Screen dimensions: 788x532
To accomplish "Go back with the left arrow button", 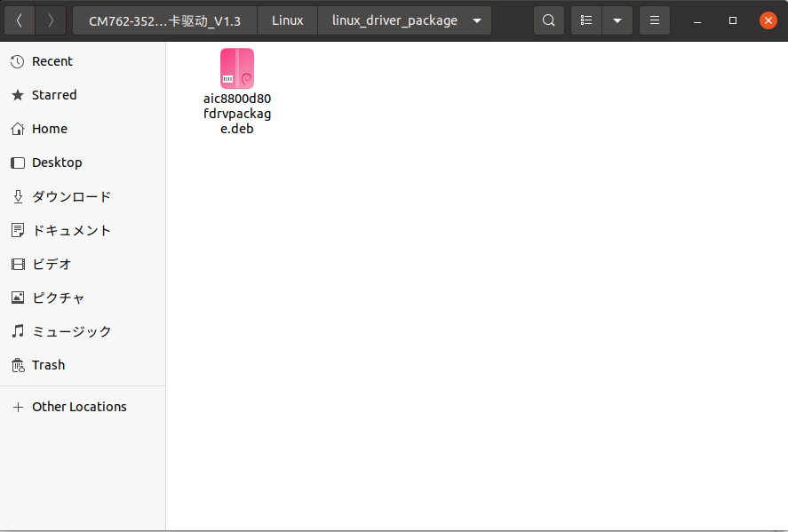I will [x=20, y=20].
